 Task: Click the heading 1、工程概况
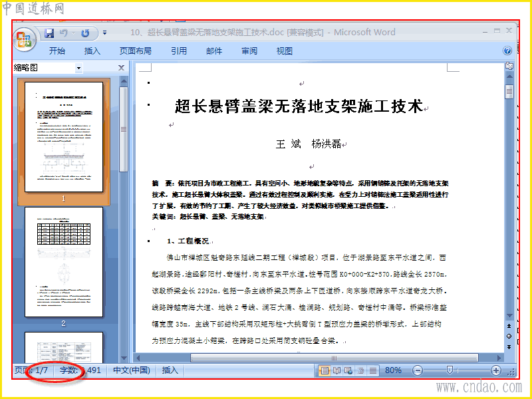[188, 241]
